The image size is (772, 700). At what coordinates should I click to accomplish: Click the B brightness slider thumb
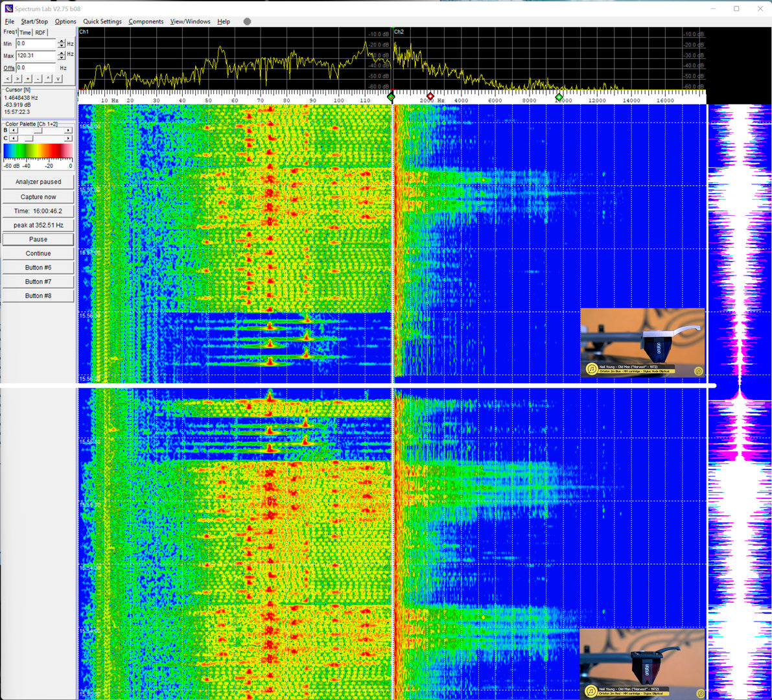38,130
